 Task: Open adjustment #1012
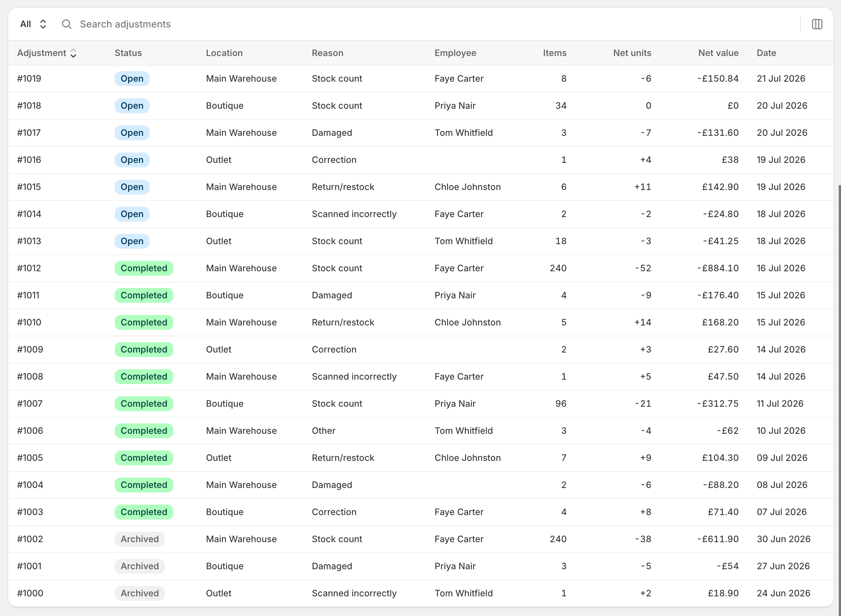(421, 268)
